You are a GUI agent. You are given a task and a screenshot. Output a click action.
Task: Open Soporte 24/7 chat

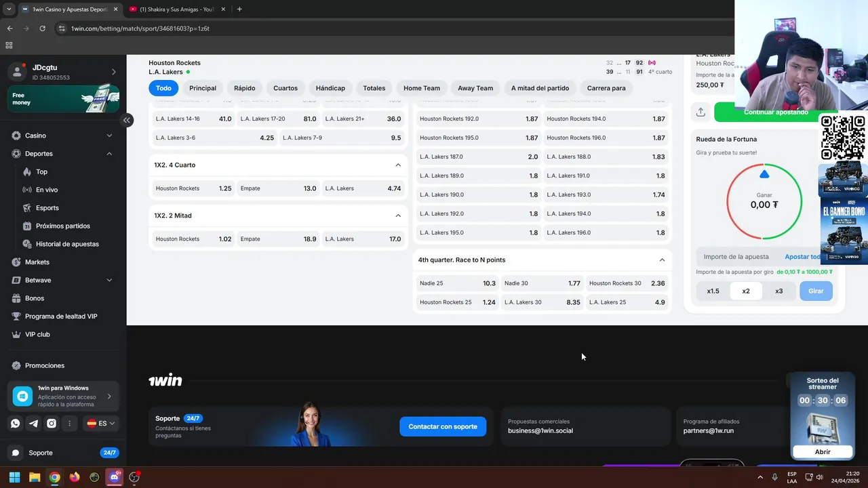point(63,453)
